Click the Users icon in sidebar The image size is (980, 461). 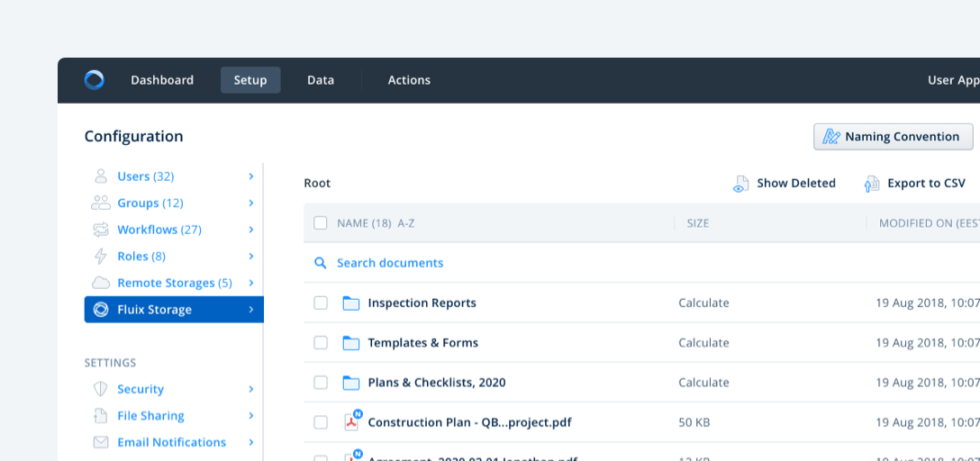coord(101,176)
